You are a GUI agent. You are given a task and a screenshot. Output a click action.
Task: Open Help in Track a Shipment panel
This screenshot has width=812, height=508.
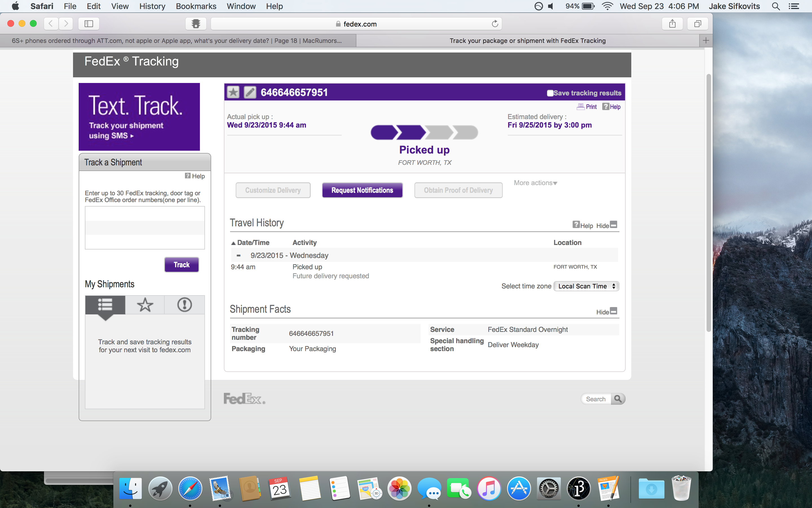195,176
